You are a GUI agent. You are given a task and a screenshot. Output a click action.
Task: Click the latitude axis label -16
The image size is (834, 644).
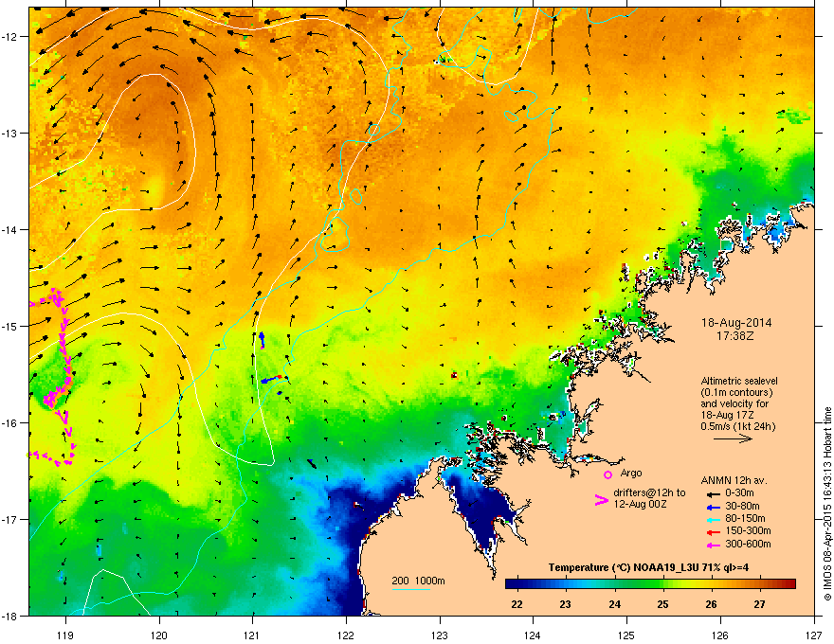(x=9, y=423)
